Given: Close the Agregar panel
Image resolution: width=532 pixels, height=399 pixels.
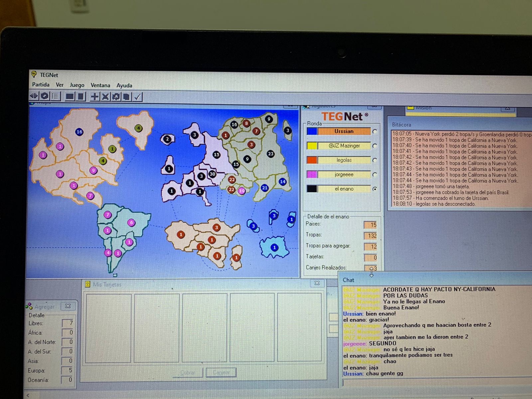Looking at the screenshot, I should tap(68, 306).
